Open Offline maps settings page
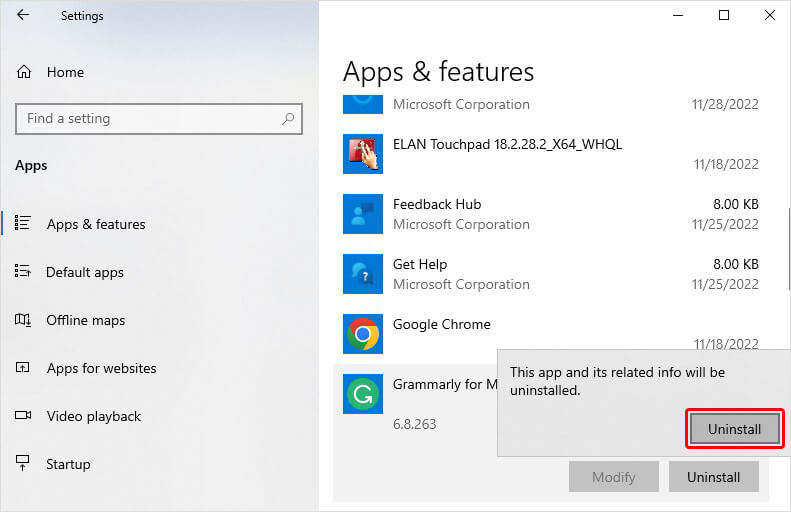 86,320
